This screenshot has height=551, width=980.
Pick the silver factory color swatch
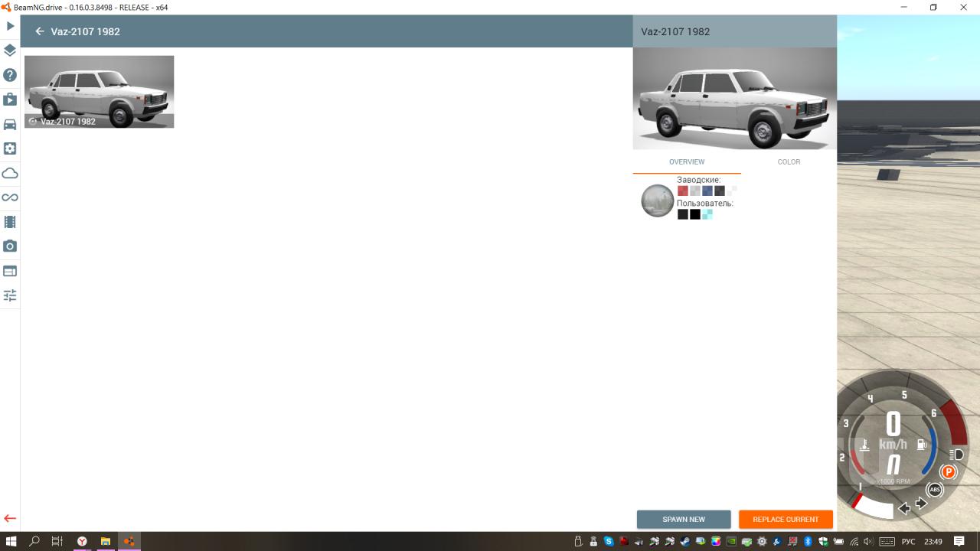[x=695, y=191]
